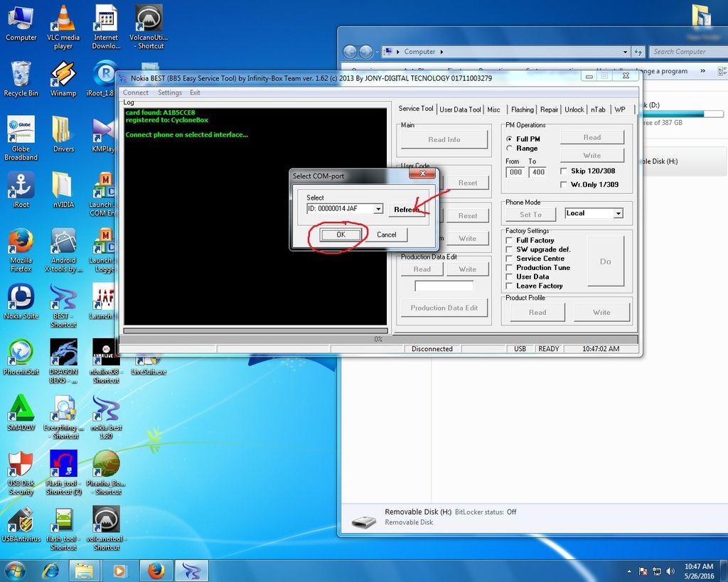Open the Recycle Bin desktop icon
728x582 pixels.
21,74
